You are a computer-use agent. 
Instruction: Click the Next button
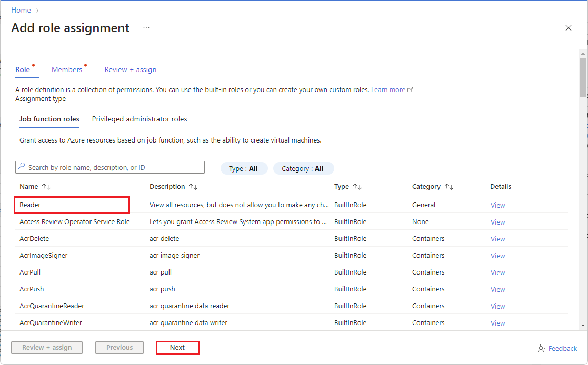pos(177,348)
